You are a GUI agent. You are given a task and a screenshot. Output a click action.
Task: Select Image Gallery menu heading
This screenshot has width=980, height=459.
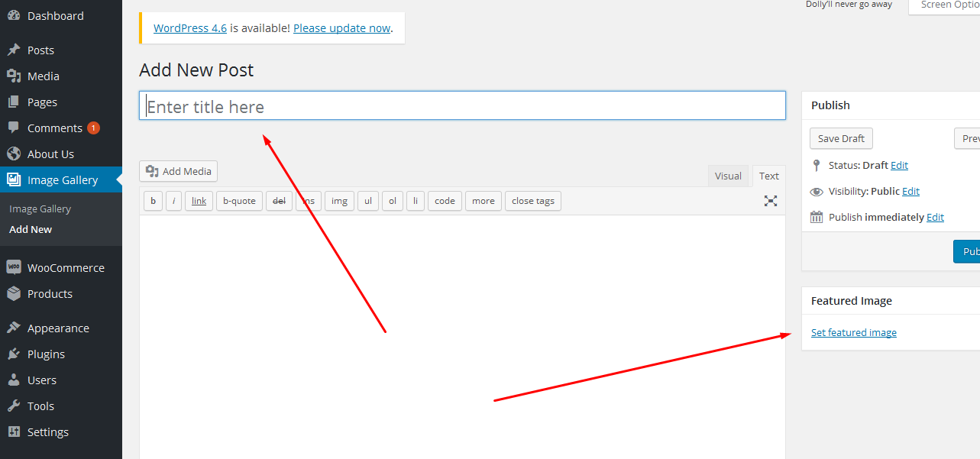(x=61, y=180)
